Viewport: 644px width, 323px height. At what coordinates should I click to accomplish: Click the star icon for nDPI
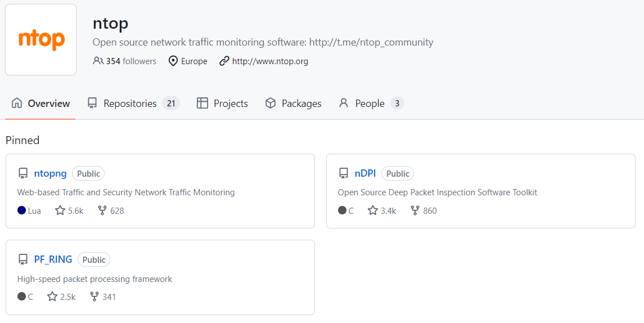coord(373,210)
